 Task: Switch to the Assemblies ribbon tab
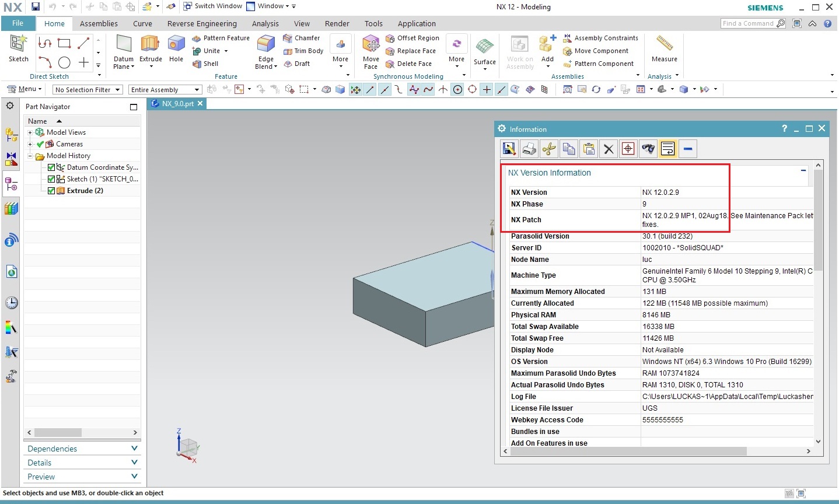click(99, 23)
